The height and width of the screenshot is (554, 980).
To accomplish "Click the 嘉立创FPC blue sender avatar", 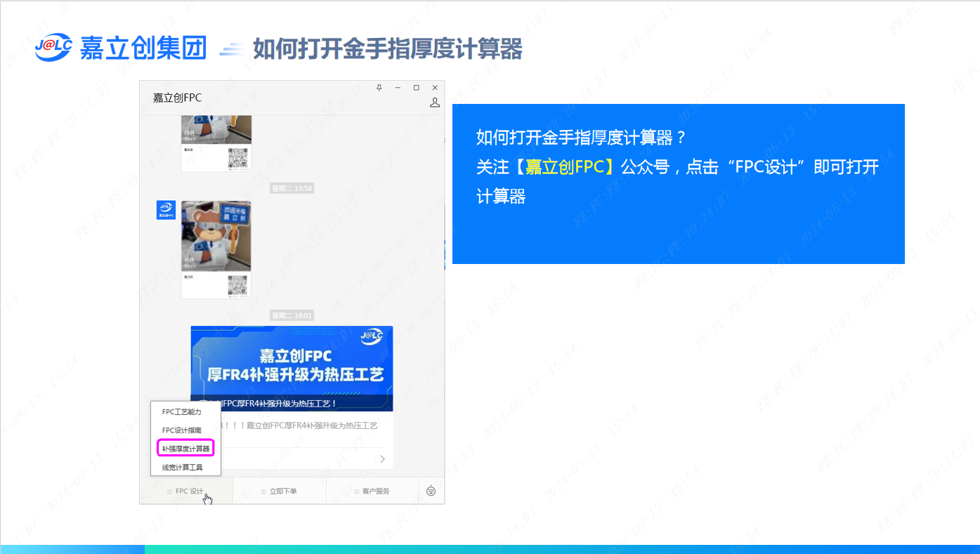I will pos(166,210).
